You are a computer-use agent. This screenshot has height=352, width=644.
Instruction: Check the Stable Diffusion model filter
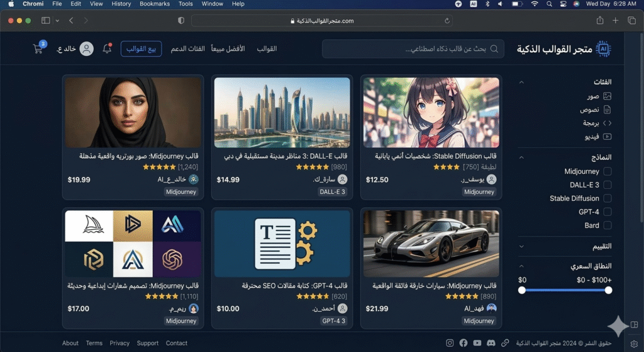608,198
